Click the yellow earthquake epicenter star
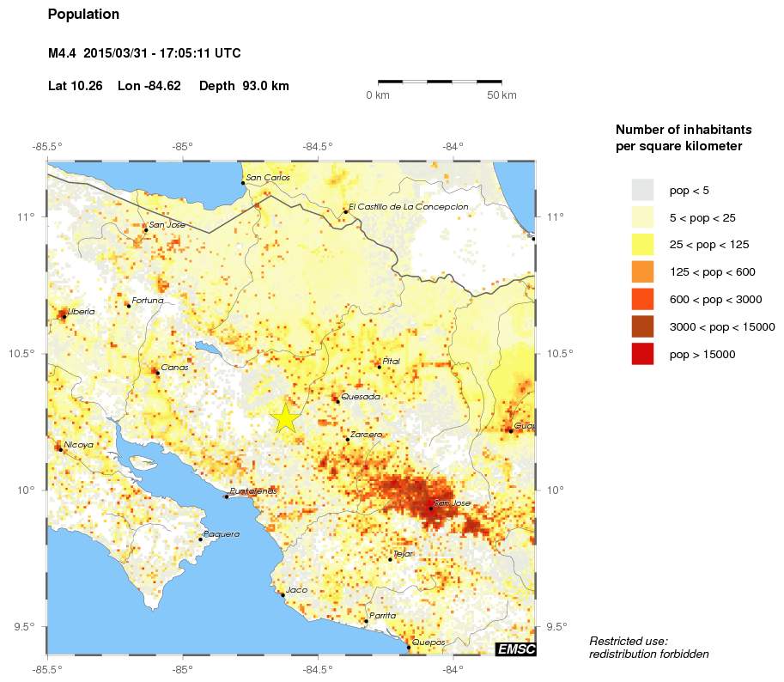 pyautogui.click(x=287, y=418)
